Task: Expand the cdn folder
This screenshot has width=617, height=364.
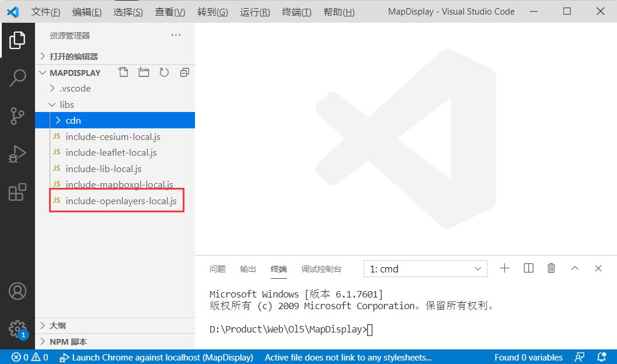Action: [115, 120]
